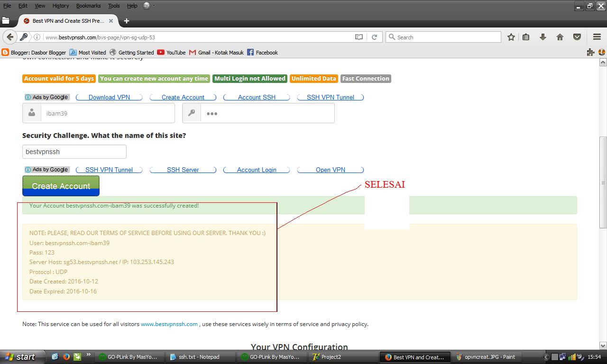Focus the password field
The width and height of the screenshot is (607, 364).
click(258, 113)
